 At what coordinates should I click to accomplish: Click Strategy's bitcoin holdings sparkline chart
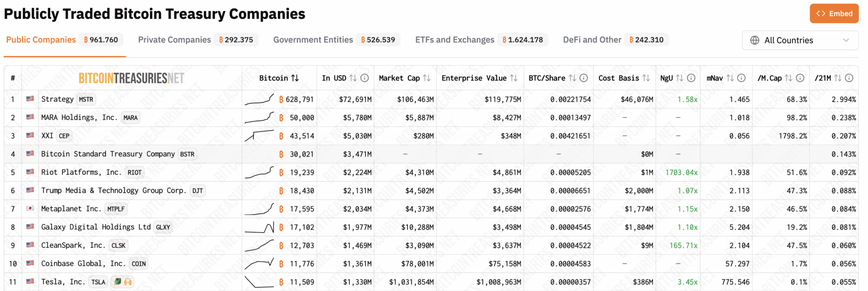pos(259,99)
